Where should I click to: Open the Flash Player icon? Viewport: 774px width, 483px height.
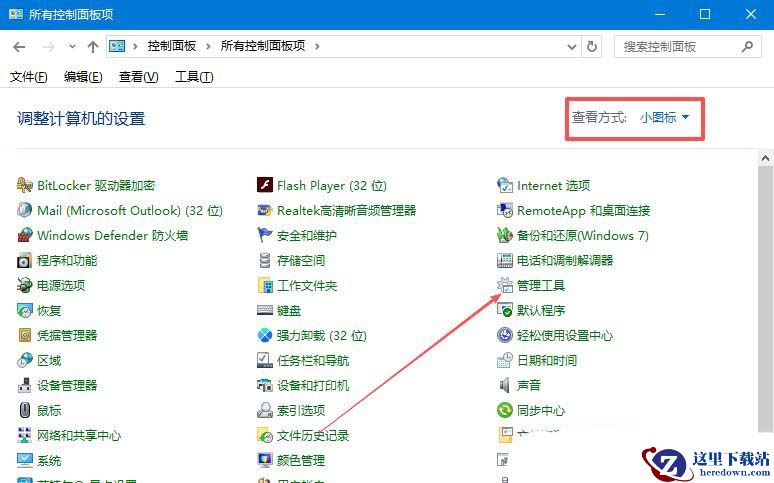tap(265, 185)
